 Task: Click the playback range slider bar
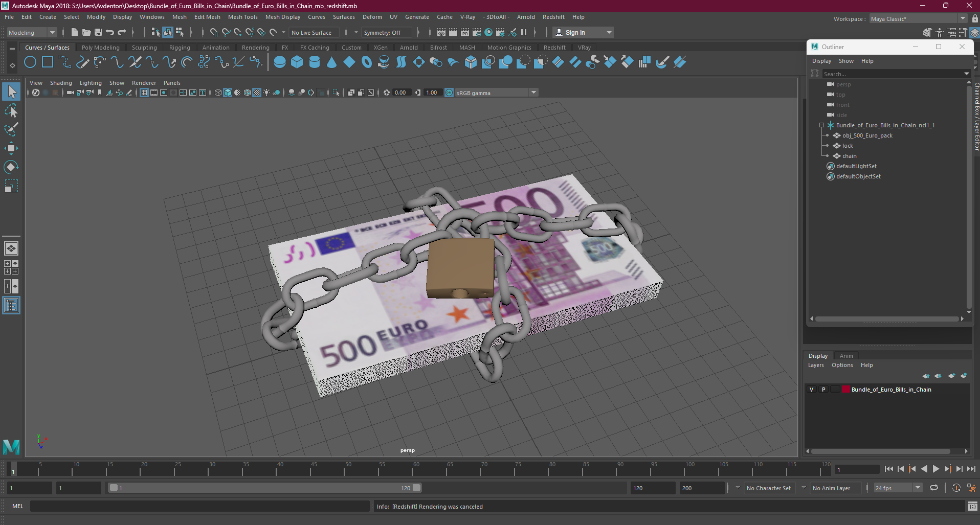point(265,488)
